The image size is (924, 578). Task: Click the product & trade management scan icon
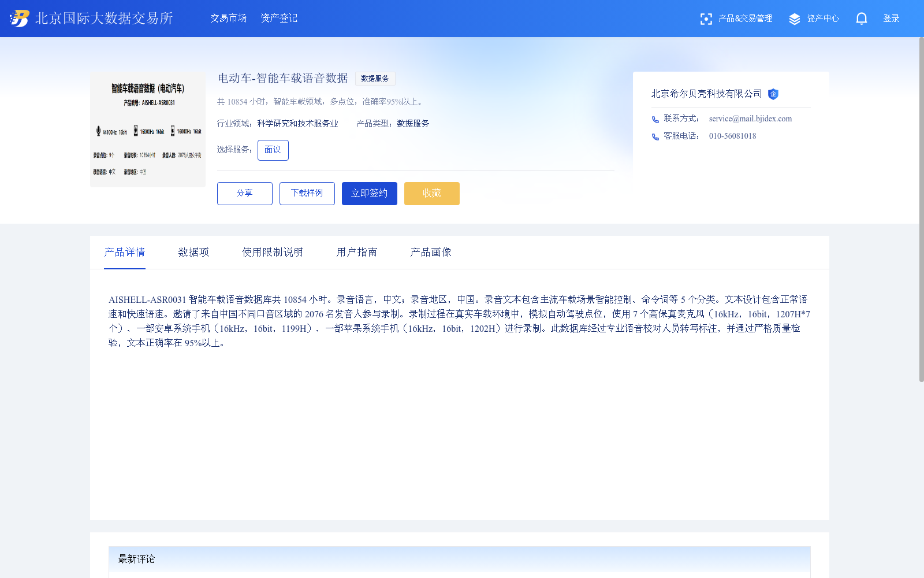click(x=706, y=19)
